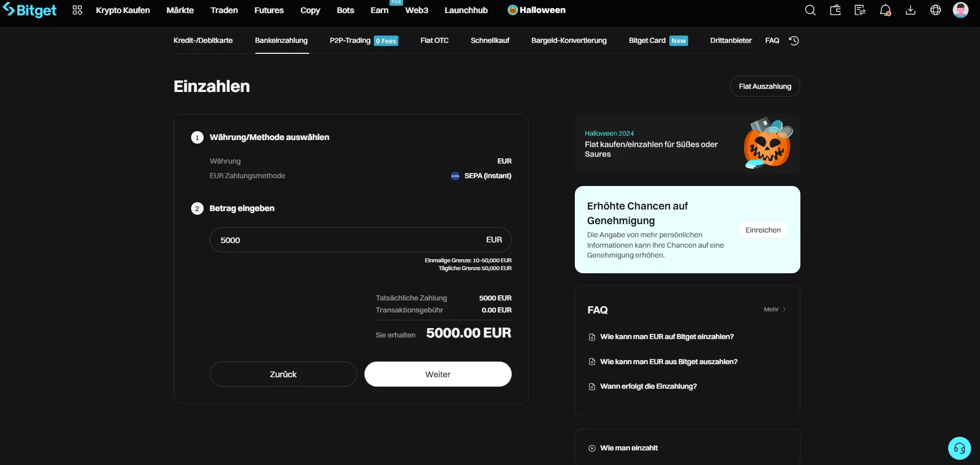980x465 pixels.
Task: Switch to Bargeld-Konvertierung tab
Action: tap(569, 40)
